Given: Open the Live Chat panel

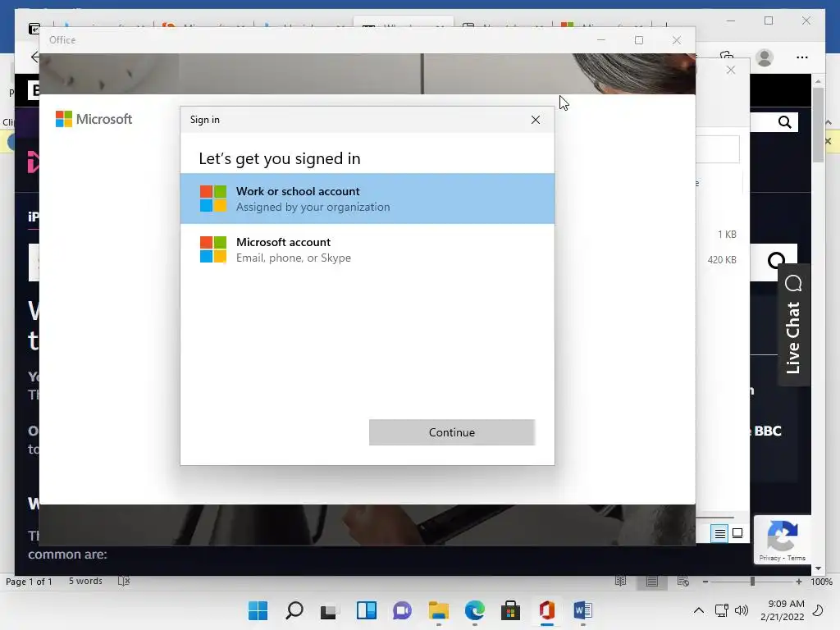Looking at the screenshot, I should (x=793, y=325).
